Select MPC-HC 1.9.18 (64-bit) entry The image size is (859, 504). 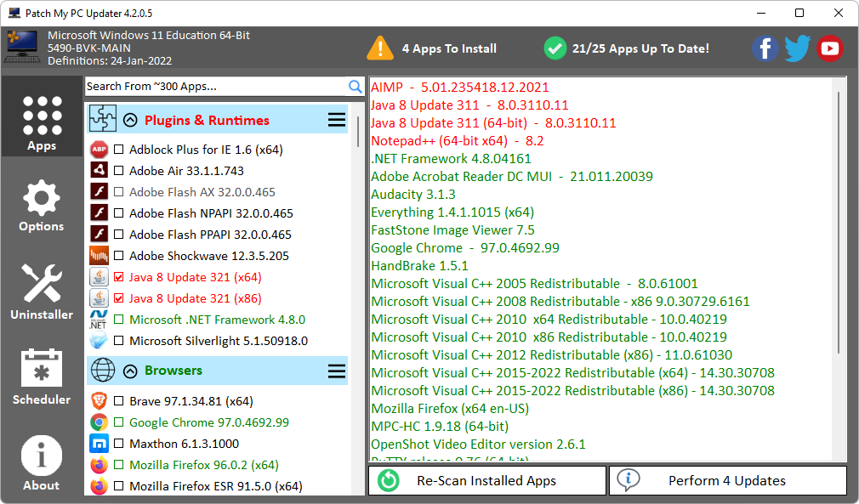click(x=440, y=427)
